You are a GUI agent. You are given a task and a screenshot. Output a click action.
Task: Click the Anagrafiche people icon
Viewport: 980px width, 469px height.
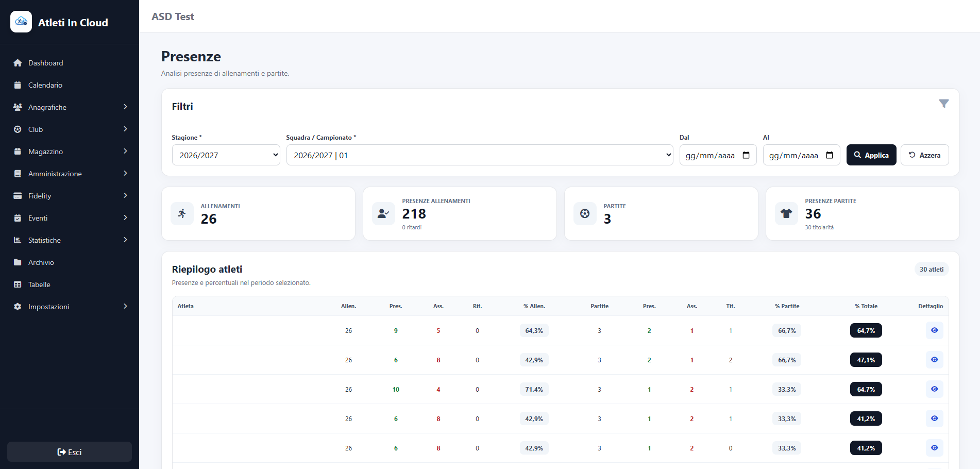point(18,107)
